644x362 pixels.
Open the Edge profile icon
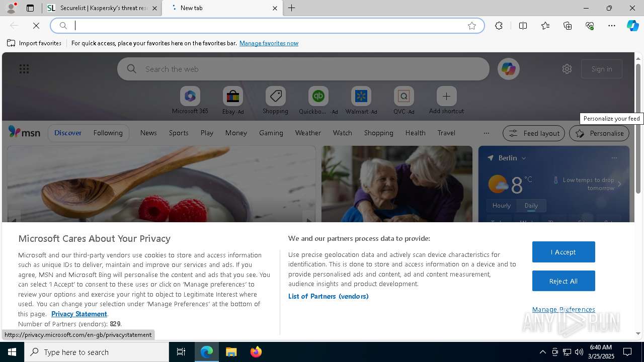11,8
